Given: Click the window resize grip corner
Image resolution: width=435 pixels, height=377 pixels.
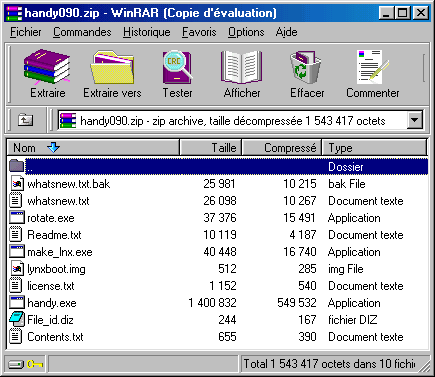Looking at the screenshot, I should (424, 366).
